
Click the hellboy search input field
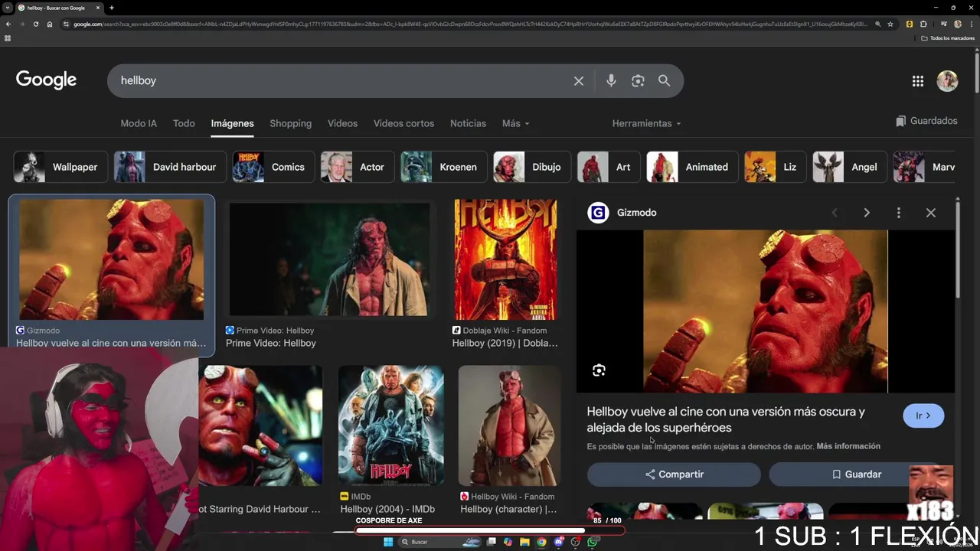(341, 81)
